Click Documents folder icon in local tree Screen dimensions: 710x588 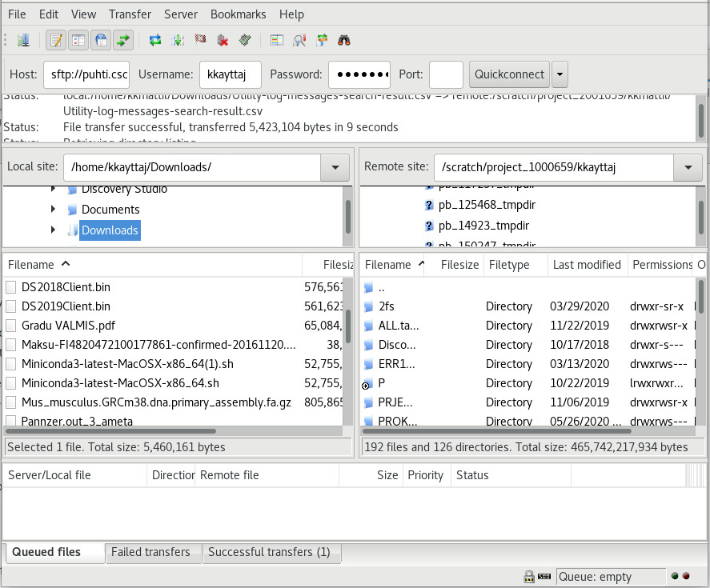[x=71, y=210]
